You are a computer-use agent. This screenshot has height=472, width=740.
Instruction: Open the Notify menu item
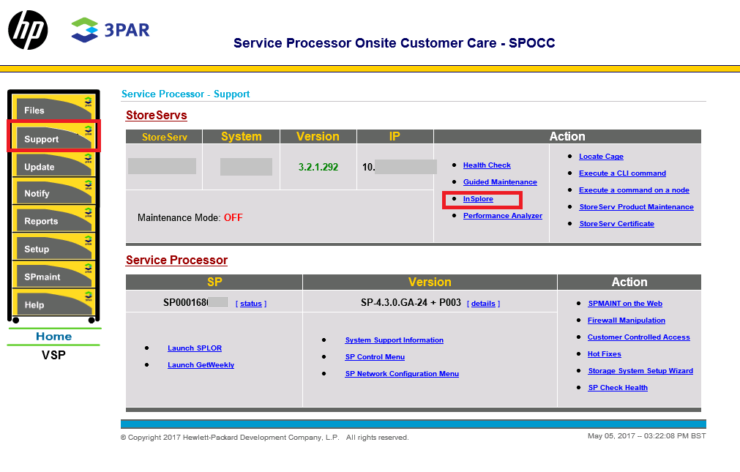tap(54, 191)
